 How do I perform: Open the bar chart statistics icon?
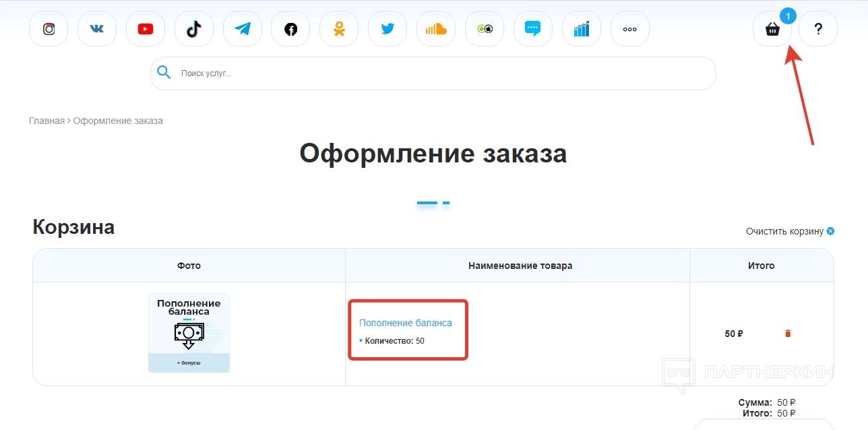(582, 29)
